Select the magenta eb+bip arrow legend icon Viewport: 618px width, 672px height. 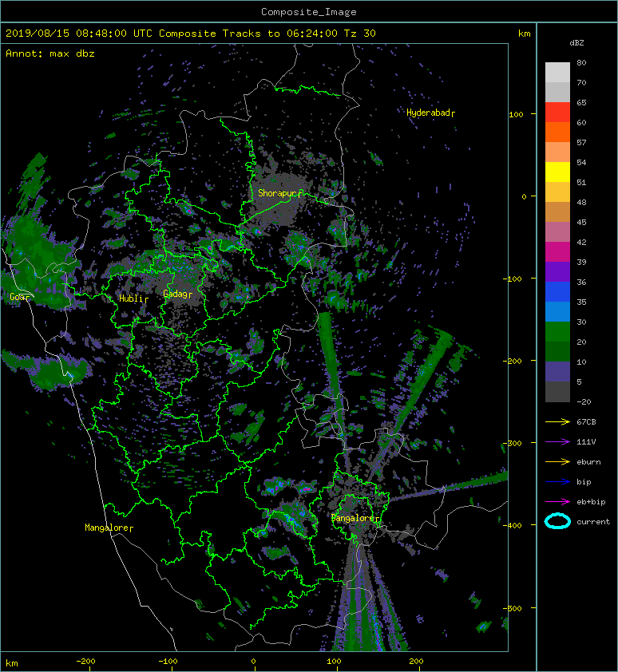pos(557,502)
